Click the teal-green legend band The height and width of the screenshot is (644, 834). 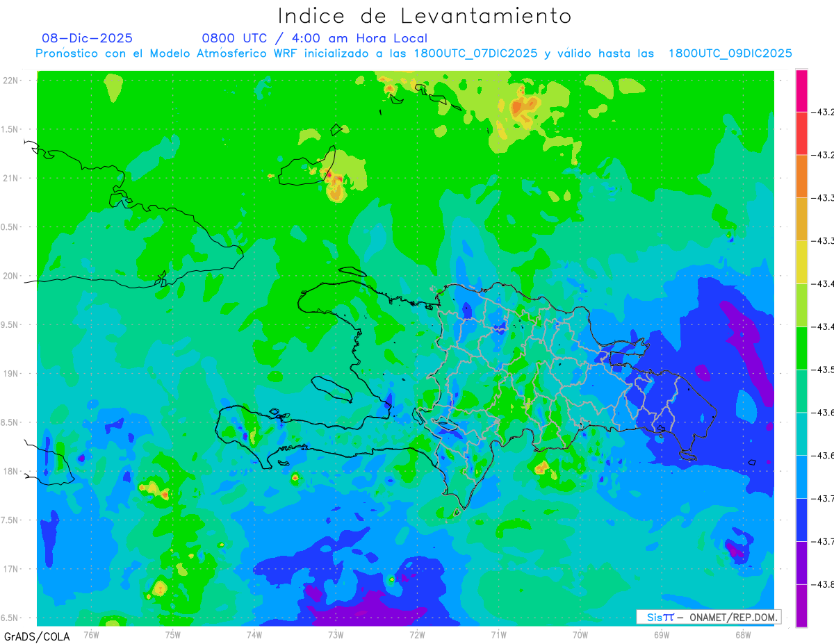click(x=801, y=391)
